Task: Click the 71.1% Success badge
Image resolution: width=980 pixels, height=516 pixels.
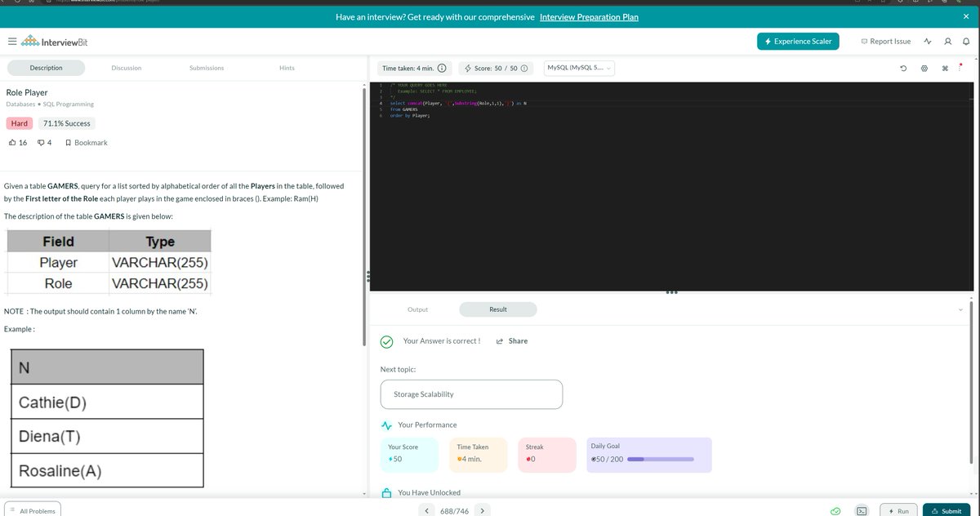Action: click(x=66, y=123)
